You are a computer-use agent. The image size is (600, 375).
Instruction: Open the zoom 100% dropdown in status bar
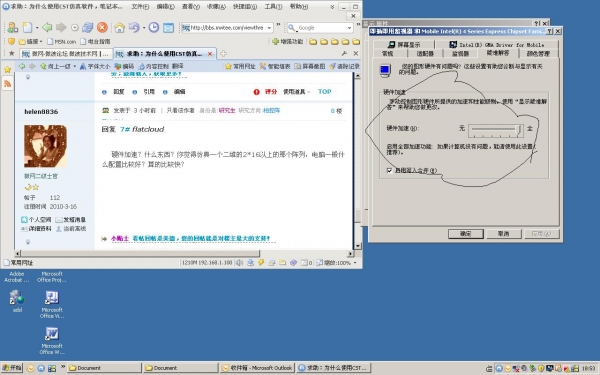[355, 262]
